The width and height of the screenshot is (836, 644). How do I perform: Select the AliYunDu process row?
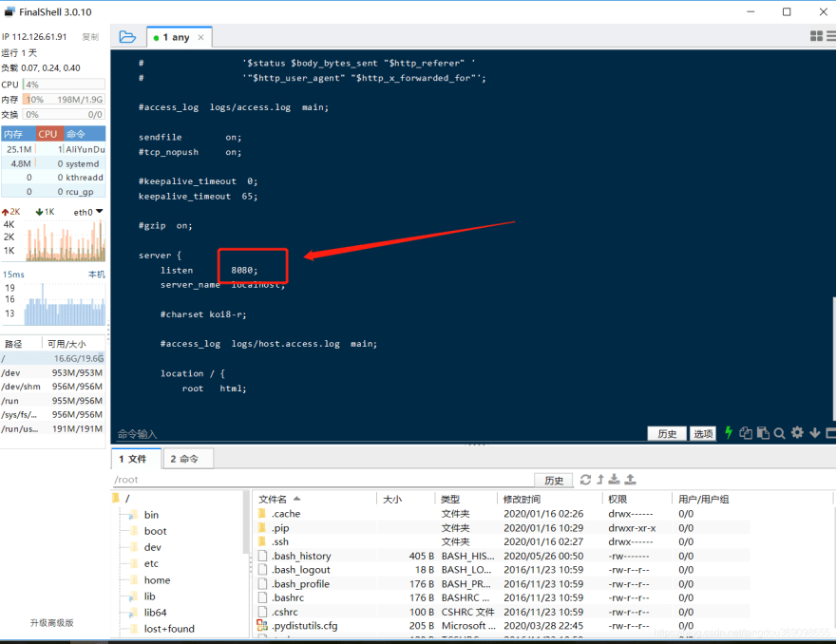point(53,149)
